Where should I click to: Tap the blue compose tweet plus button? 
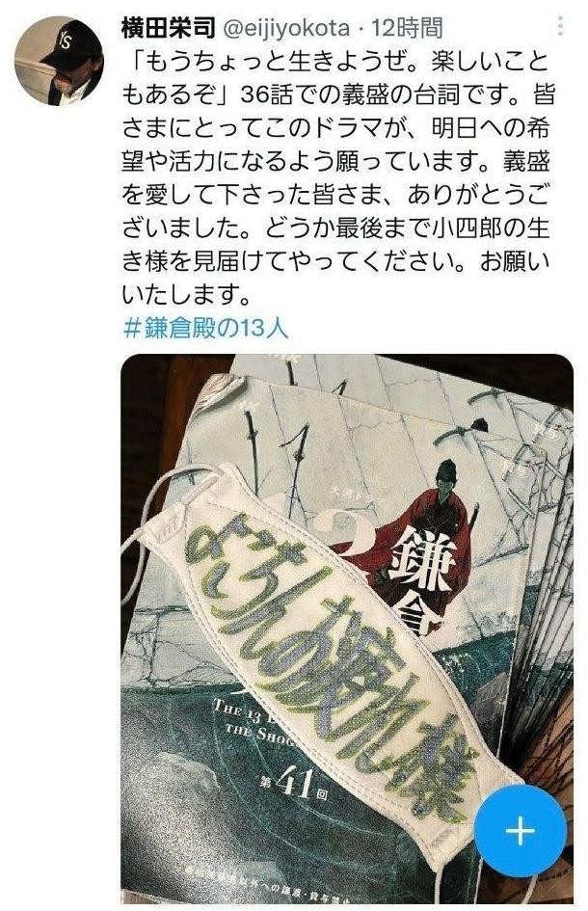[x=520, y=831]
